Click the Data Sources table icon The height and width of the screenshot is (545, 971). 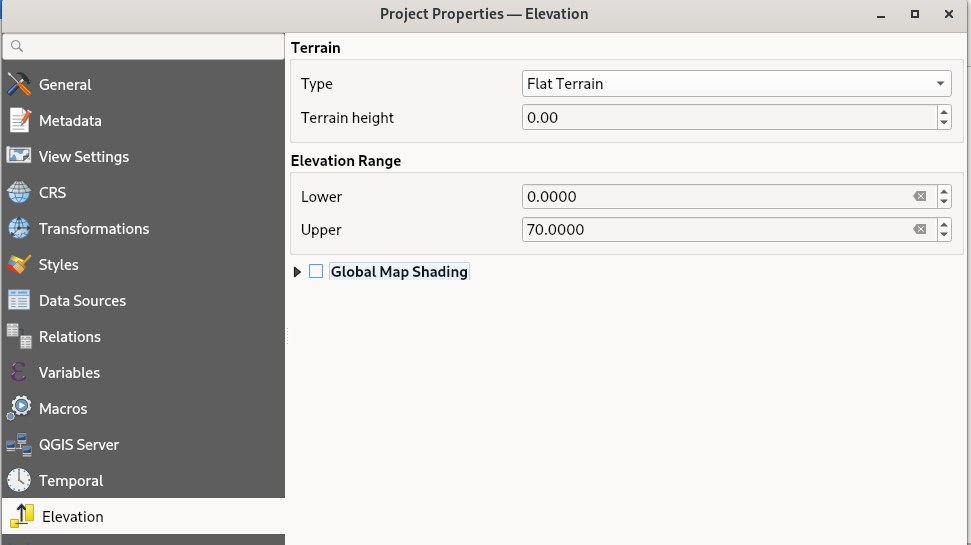coord(19,301)
